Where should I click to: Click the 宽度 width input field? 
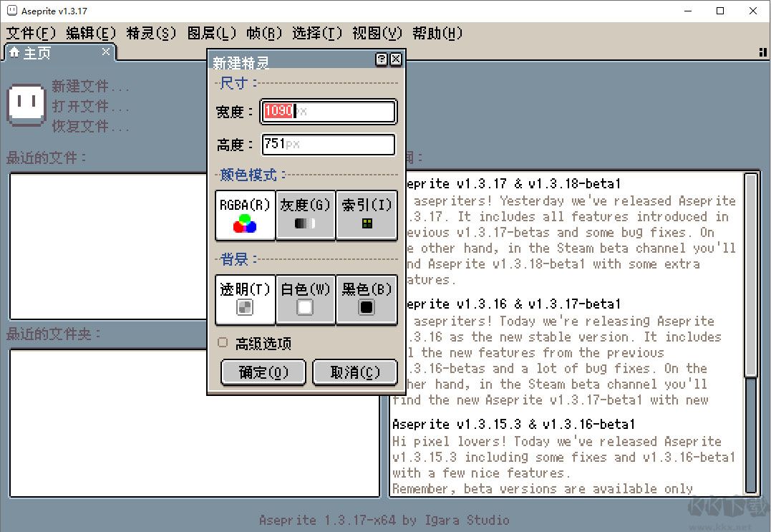pyautogui.click(x=328, y=112)
